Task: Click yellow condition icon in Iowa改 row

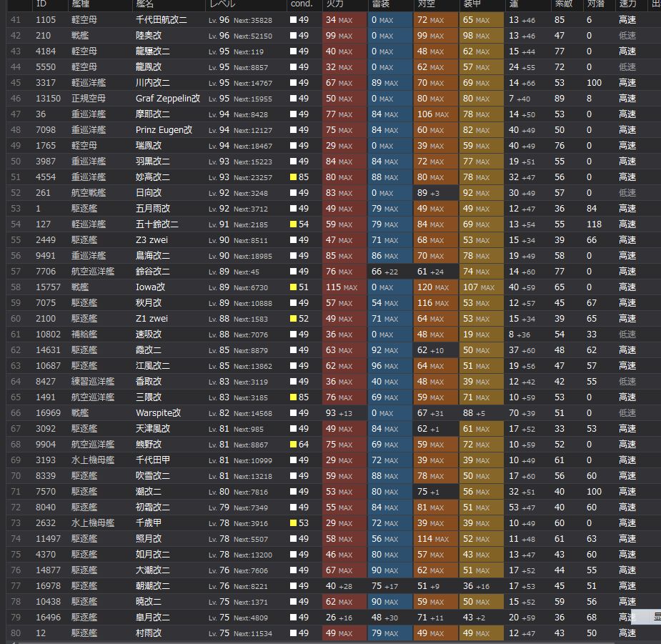Action: (x=294, y=287)
